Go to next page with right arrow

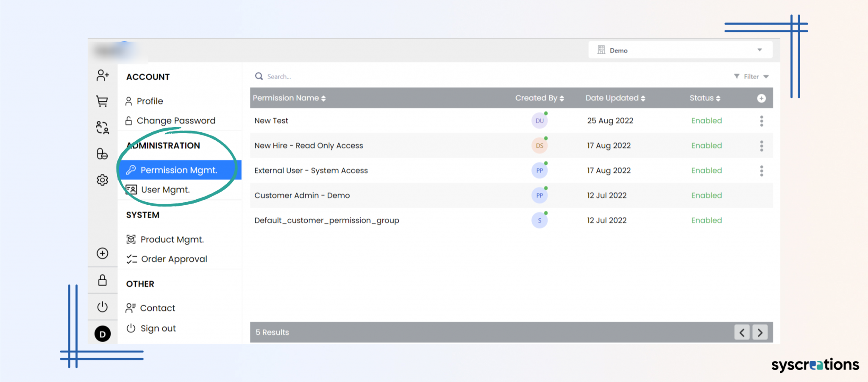tap(760, 332)
